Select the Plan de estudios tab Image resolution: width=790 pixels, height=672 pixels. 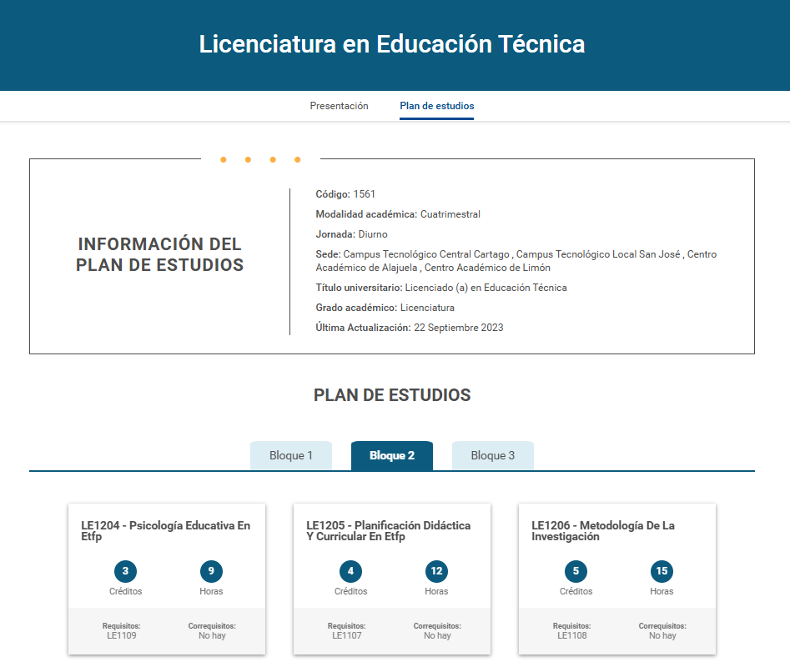[x=436, y=106]
